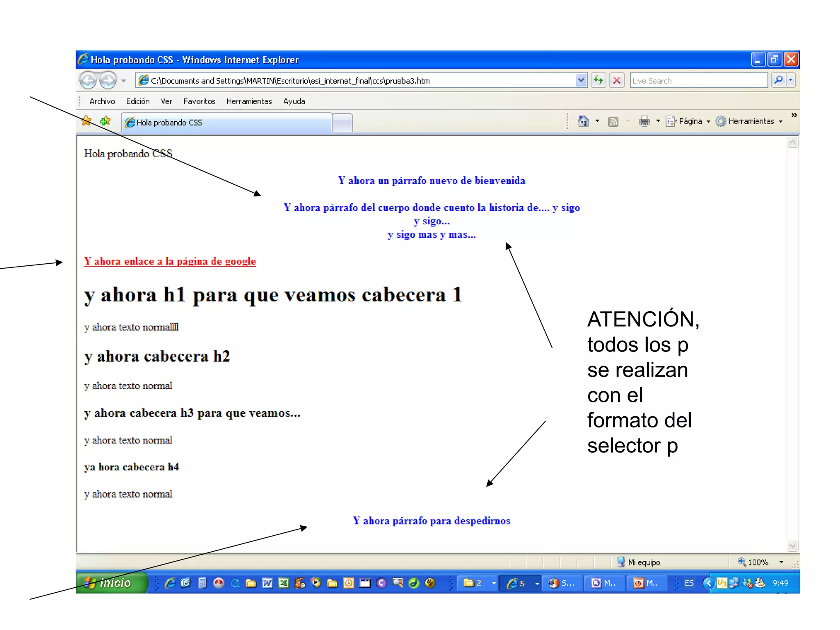
Task: Click the 9:49 system clock
Action: point(780,583)
